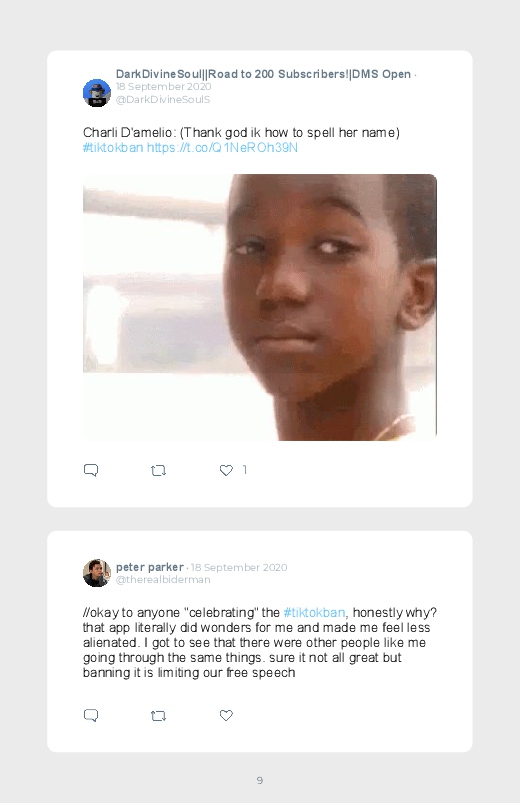The height and width of the screenshot is (803, 520).
Task: Click the date on peter parker's tweet
Action: 239,567
